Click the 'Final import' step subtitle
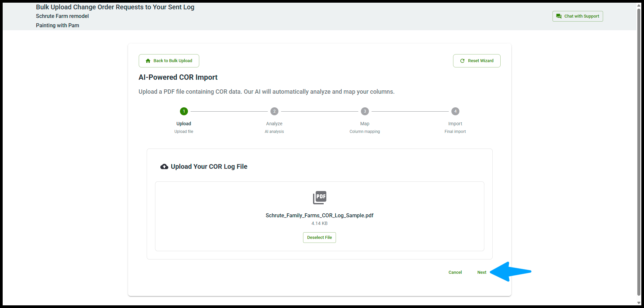 pos(455,132)
